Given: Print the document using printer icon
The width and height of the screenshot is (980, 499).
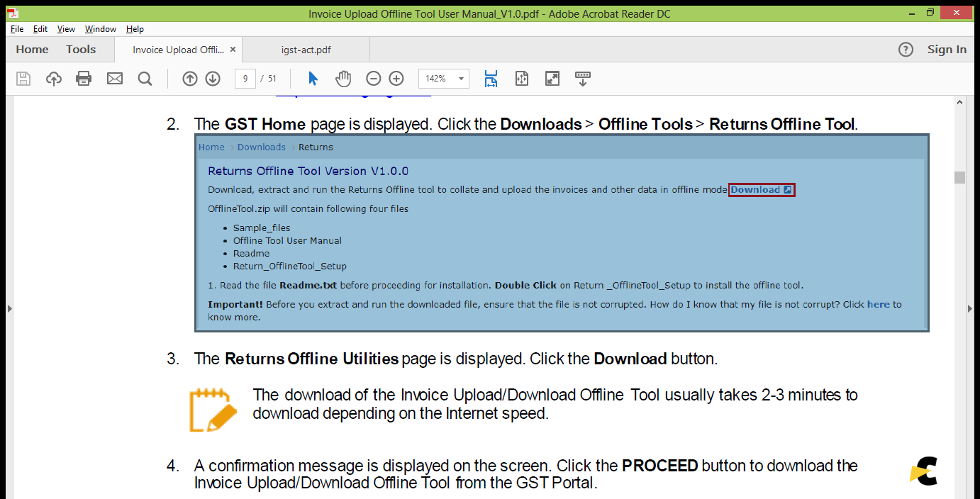Looking at the screenshot, I should 84,79.
